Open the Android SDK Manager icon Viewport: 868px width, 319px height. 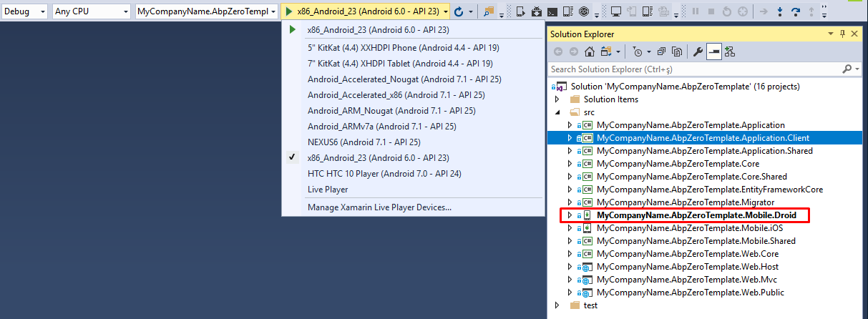[x=537, y=12]
